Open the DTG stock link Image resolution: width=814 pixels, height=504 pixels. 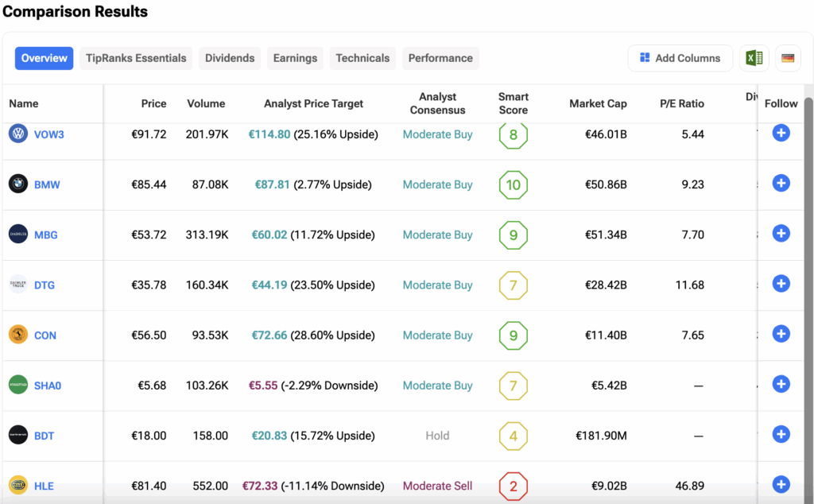pyautogui.click(x=45, y=285)
